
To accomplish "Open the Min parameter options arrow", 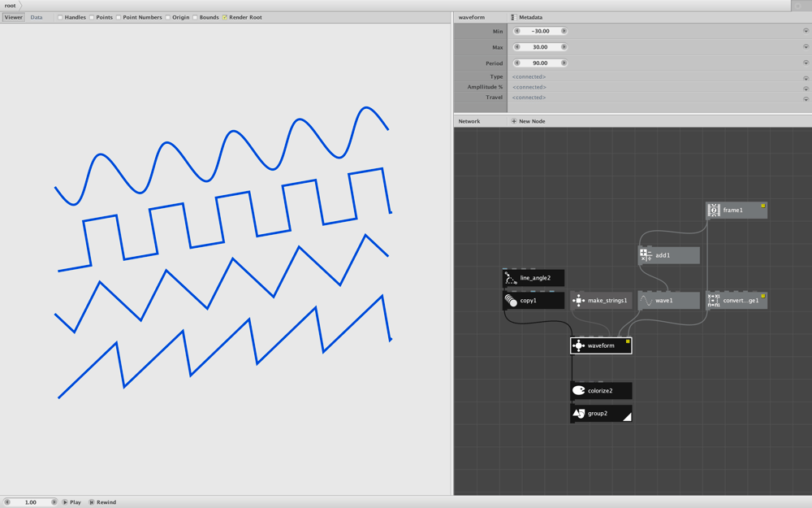I will 806,31.
